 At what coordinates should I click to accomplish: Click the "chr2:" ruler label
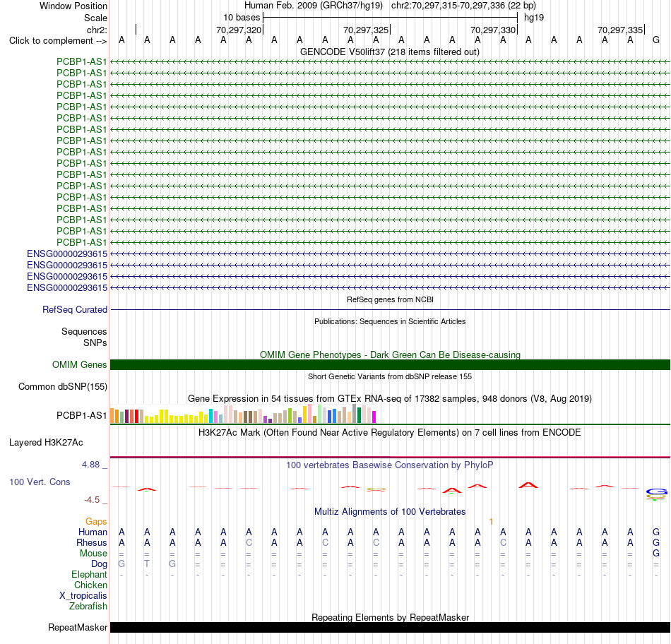point(97,30)
